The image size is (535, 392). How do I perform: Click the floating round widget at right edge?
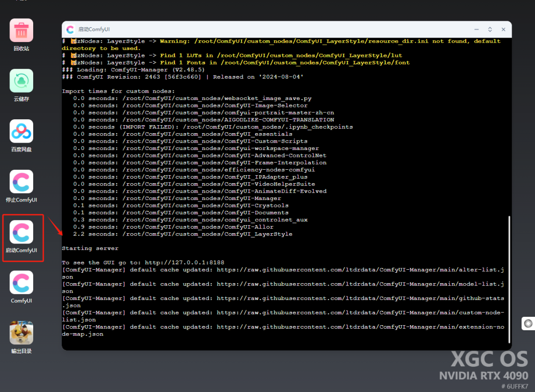(x=528, y=323)
